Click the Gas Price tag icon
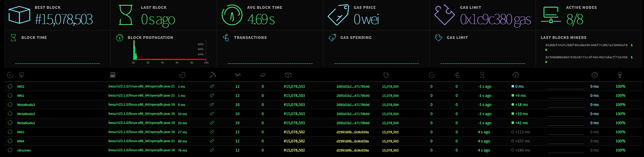This screenshot has height=157, width=644. click(338, 15)
